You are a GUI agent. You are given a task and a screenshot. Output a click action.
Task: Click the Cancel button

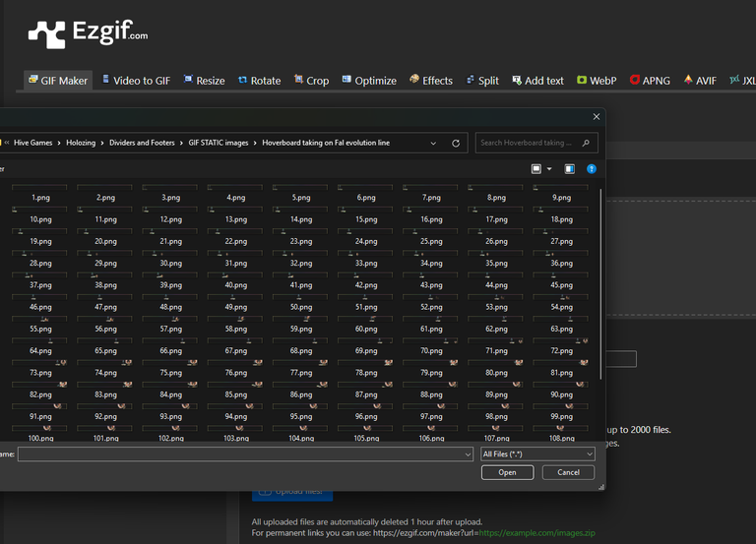coord(568,472)
